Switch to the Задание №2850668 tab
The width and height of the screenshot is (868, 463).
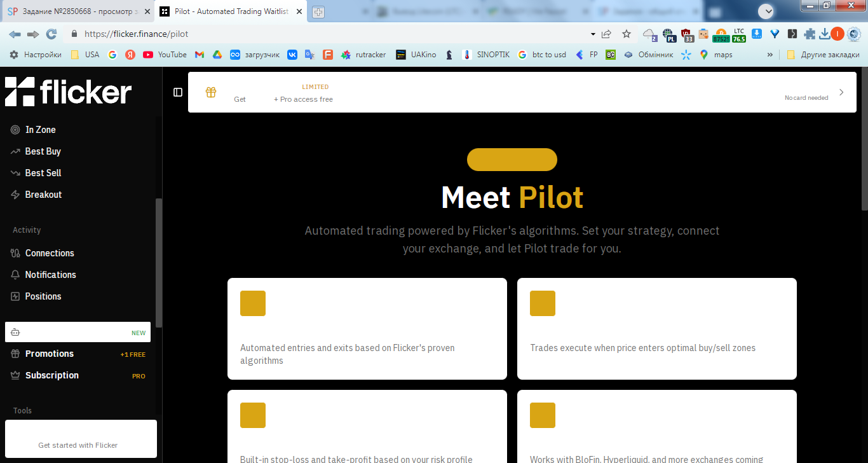coord(78,11)
